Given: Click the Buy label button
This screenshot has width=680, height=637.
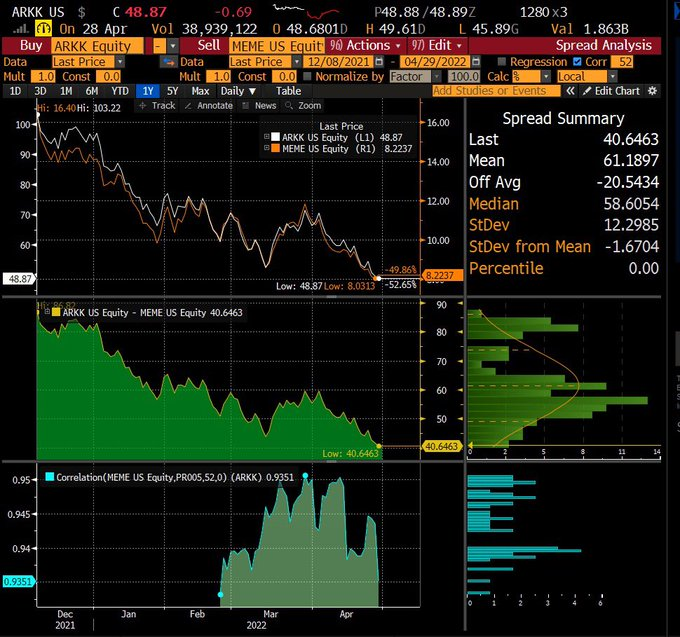Looking at the screenshot, I should [31, 45].
